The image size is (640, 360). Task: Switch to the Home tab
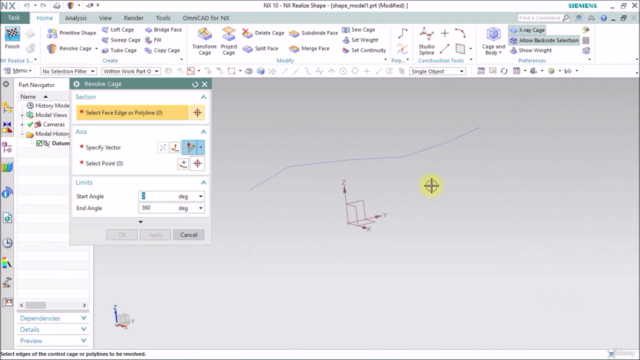click(x=44, y=18)
